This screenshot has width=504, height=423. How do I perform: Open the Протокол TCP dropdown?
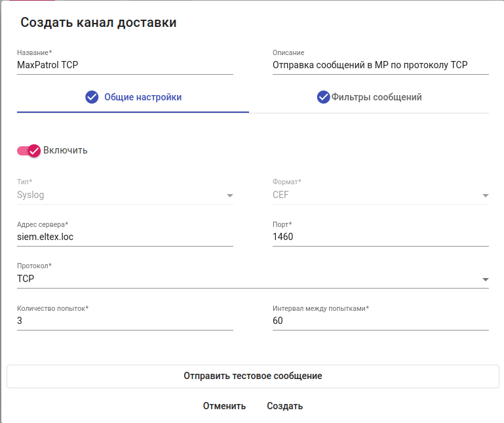[485, 279]
